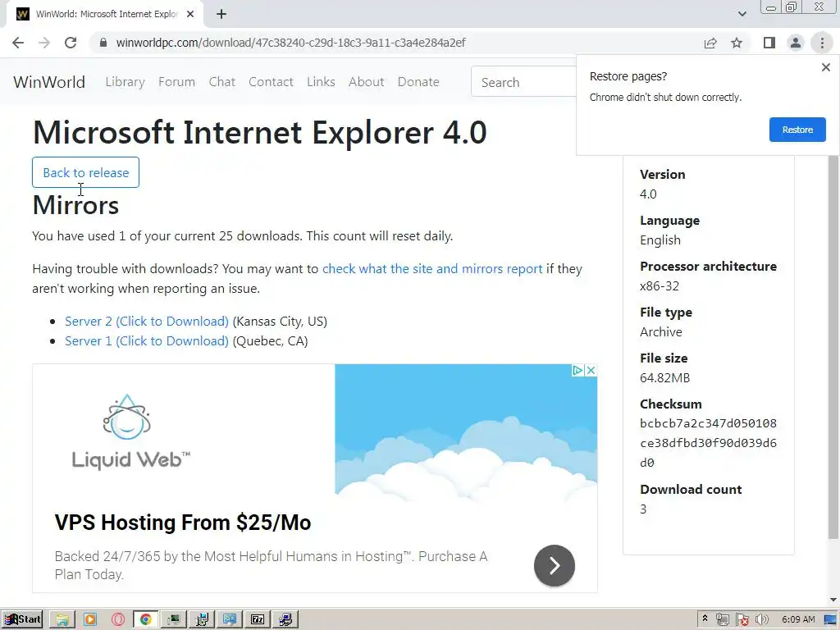Dismiss the Restore pages popup
This screenshot has width=840, height=630.
[825, 67]
